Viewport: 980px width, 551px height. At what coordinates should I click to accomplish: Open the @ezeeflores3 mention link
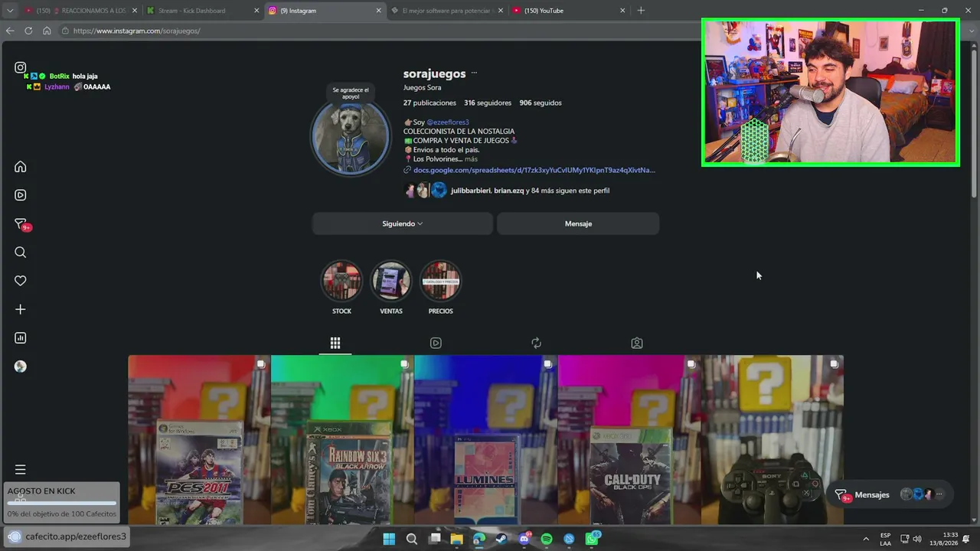[x=448, y=122]
